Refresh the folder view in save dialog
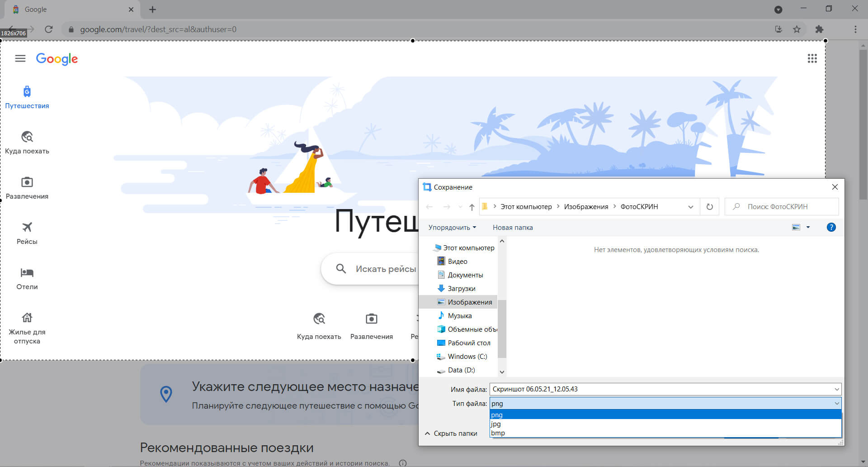868x467 pixels. (x=709, y=207)
